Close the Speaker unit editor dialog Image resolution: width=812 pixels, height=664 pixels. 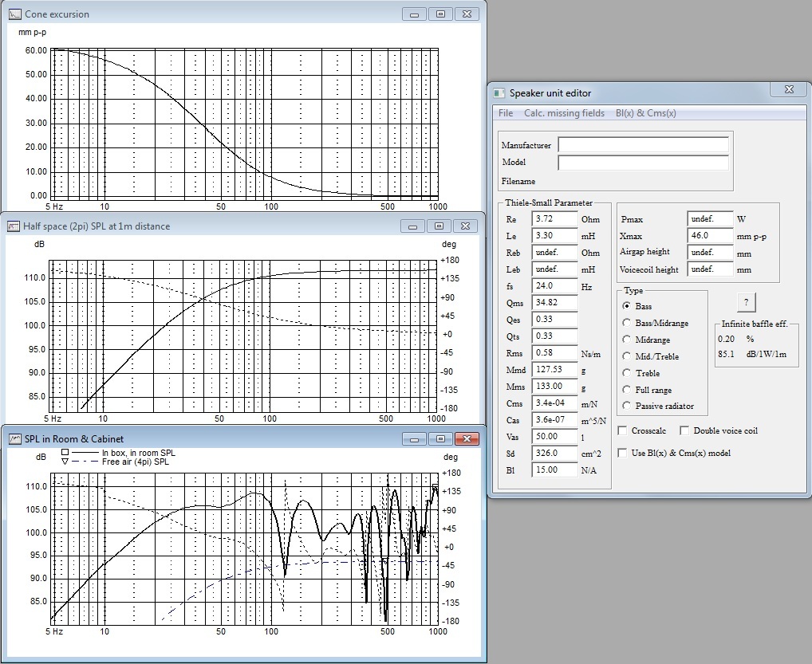click(788, 89)
